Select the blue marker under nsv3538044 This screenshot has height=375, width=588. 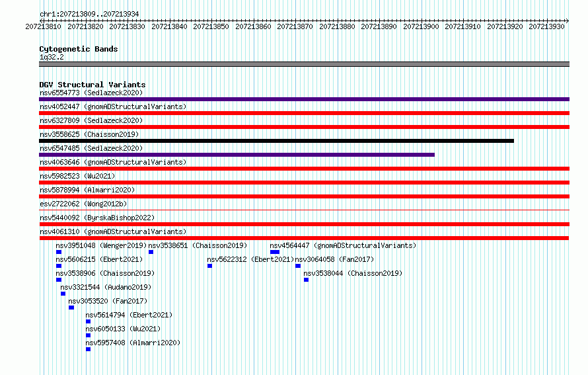306,280
